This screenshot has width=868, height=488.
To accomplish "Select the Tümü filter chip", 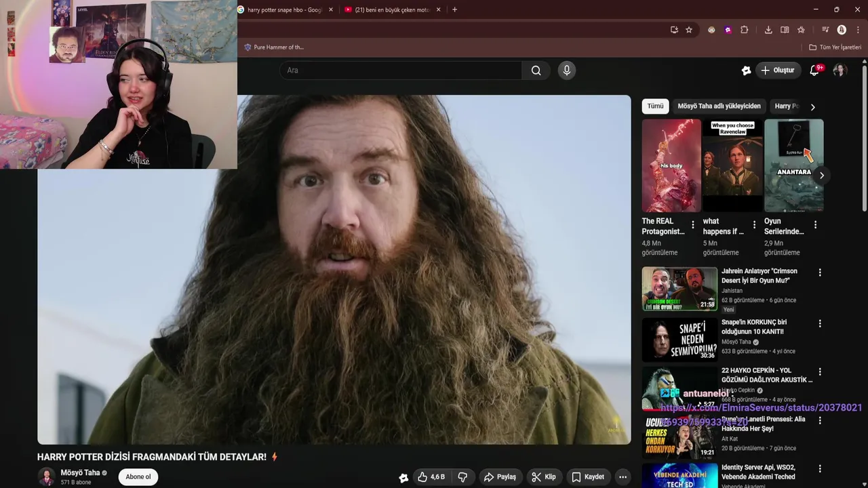I will (x=655, y=106).
